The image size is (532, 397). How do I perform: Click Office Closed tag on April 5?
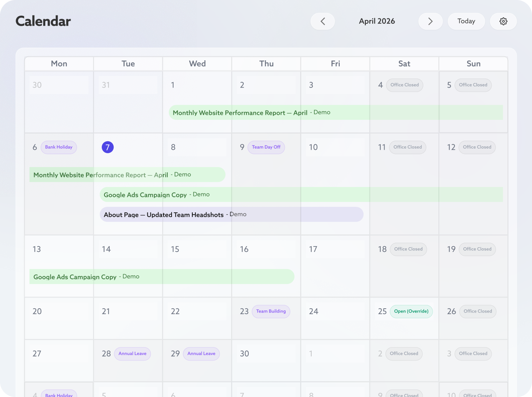pyautogui.click(x=473, y=85)
